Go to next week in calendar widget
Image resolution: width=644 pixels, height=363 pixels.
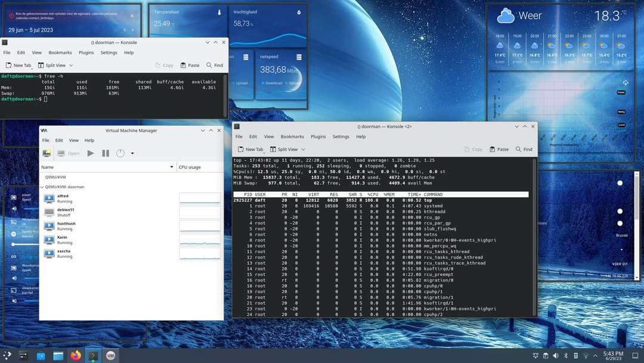tap(132, 30)
